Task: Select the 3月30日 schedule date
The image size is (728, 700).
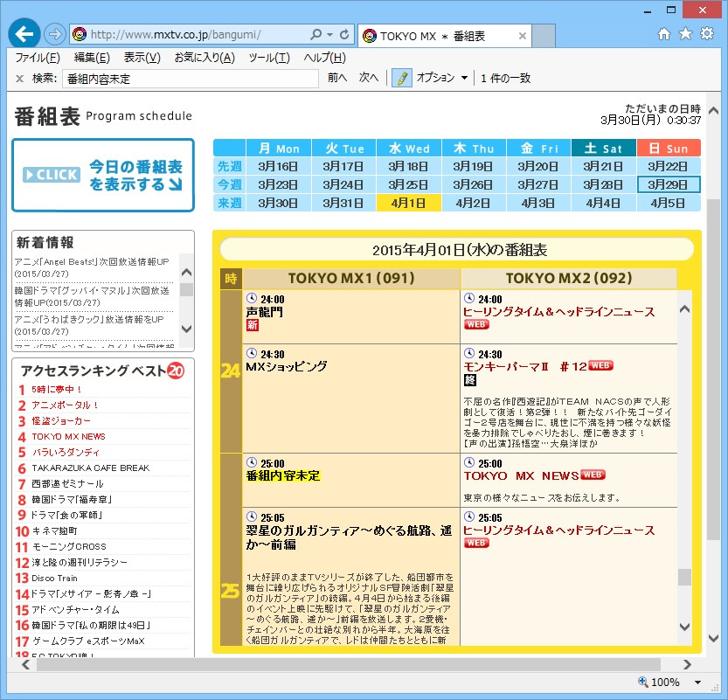Action: [278, 204]
